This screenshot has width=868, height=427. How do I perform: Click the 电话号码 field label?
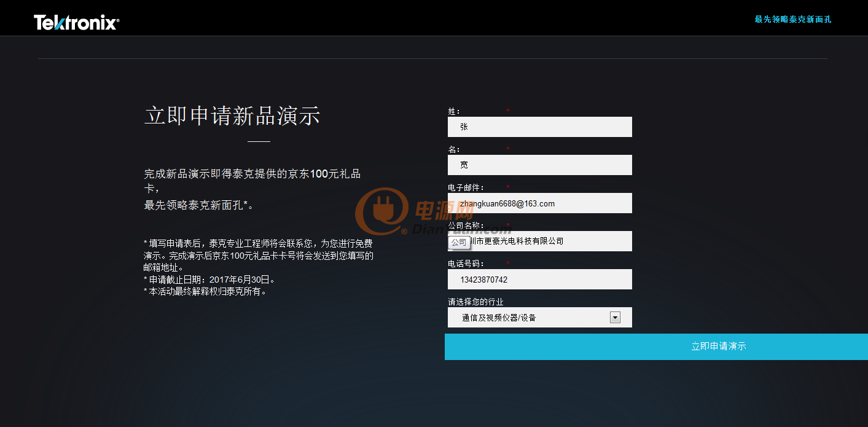point(466,264)
